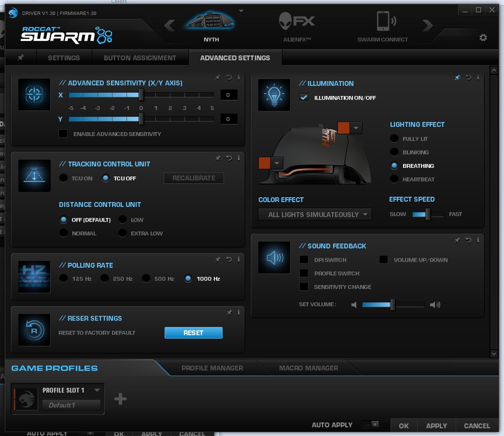Select the AlienFX device icon
Screen dimensions: 504x436
pos(297,22)
